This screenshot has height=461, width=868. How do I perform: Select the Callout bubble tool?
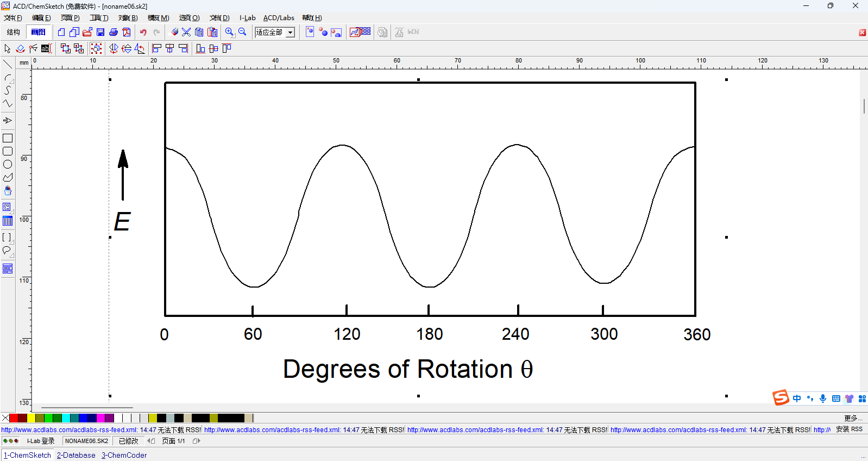tap(8, 251)
